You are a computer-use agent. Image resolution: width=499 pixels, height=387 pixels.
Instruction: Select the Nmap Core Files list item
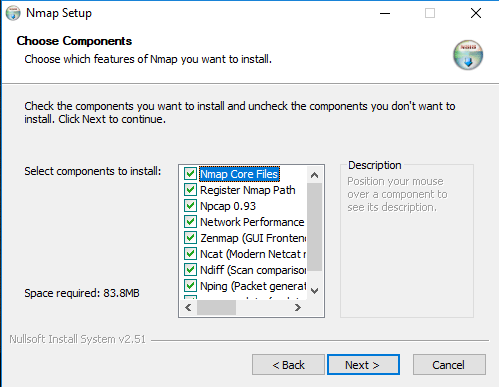pos(239,174)
